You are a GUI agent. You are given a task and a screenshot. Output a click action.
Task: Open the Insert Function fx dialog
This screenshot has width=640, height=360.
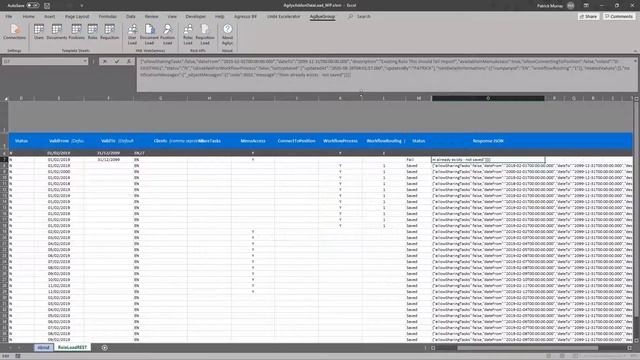coord(129,61)
